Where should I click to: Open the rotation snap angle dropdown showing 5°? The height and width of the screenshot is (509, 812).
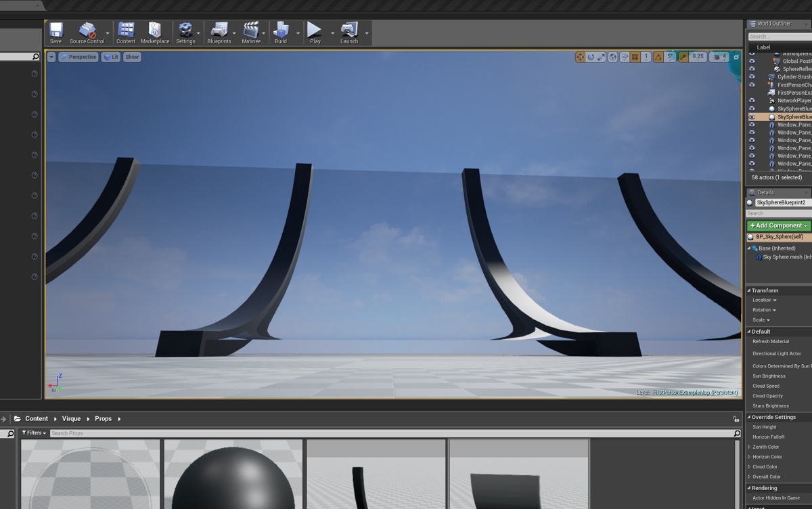point(670,57)
